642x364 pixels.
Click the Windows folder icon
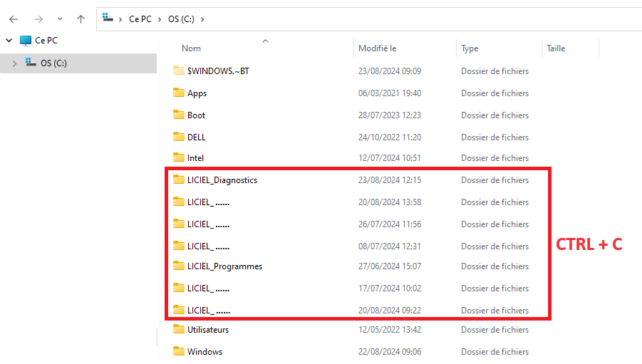[179, 351]
